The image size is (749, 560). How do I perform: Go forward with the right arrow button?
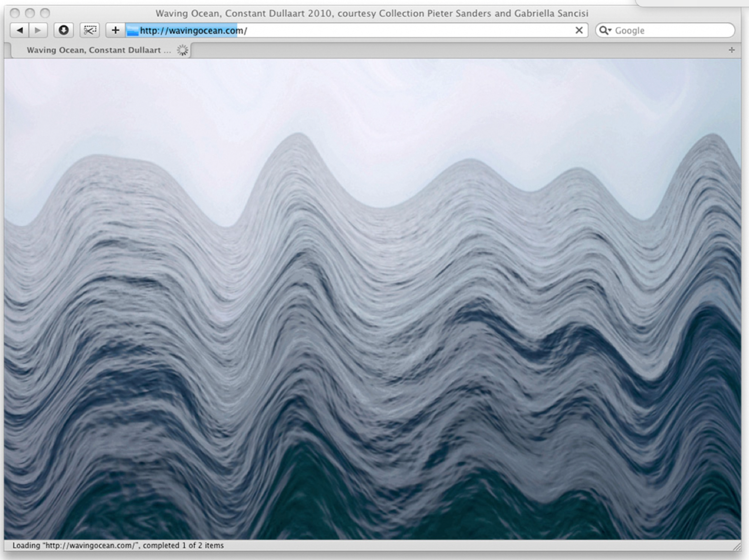(38, 30)
